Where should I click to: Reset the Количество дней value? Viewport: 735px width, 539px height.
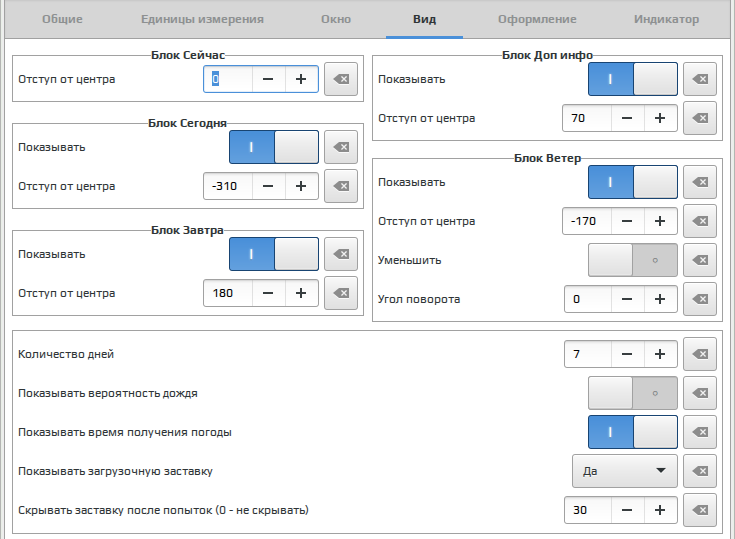[700, 354]
